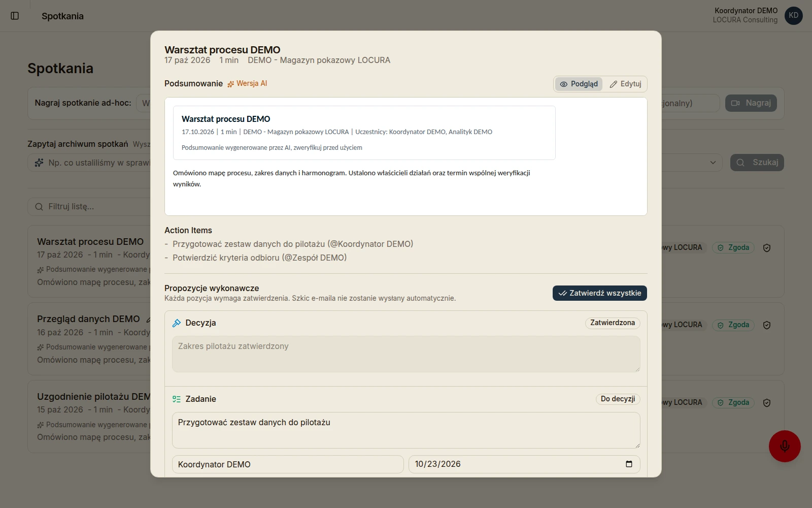Focus the Przygotować zestaw danych task text area
The image size is (812, 508).
tap(406, 430)
